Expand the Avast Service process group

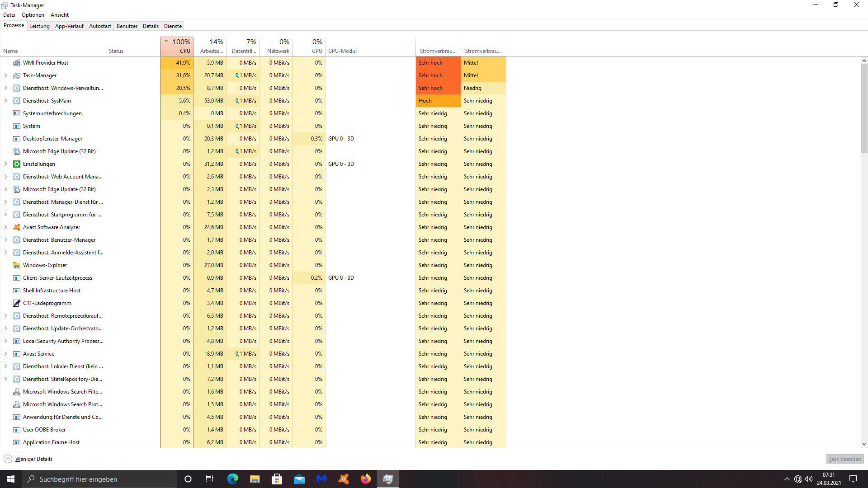click(x=6, y=354)
